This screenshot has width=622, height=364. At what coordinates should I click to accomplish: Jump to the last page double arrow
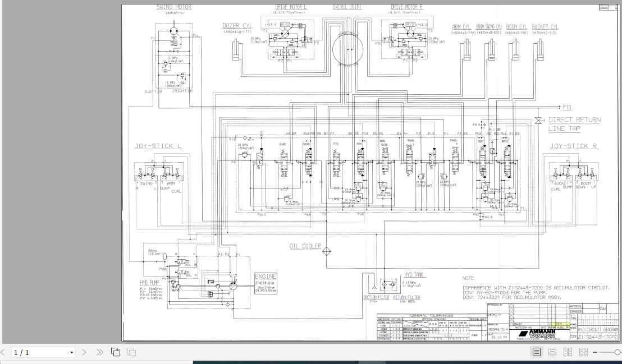[99, 352]
